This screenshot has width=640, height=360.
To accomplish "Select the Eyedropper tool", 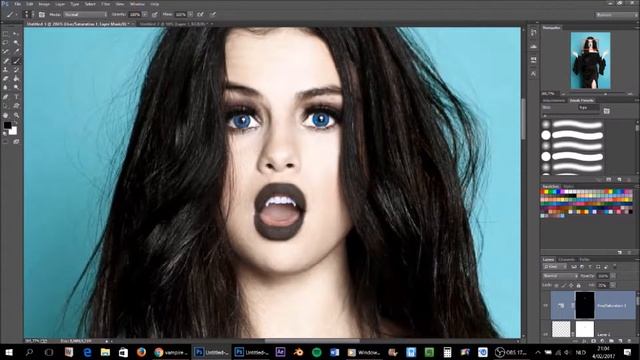I will click(16, 51).
